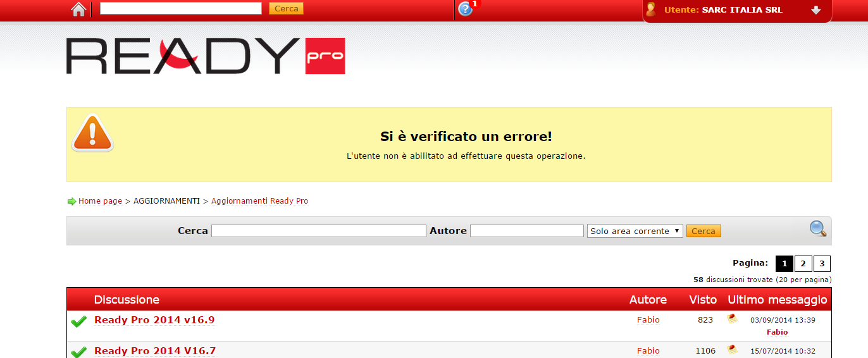Click the Cerca button in forum search bar
This screenshot has width=868, height=358.
click(x=704, y=231)
